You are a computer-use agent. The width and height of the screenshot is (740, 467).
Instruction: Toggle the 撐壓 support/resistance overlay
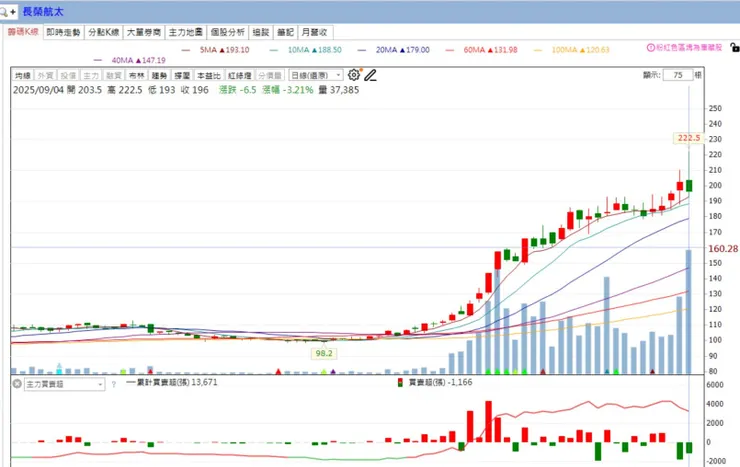tap(182, 75)
